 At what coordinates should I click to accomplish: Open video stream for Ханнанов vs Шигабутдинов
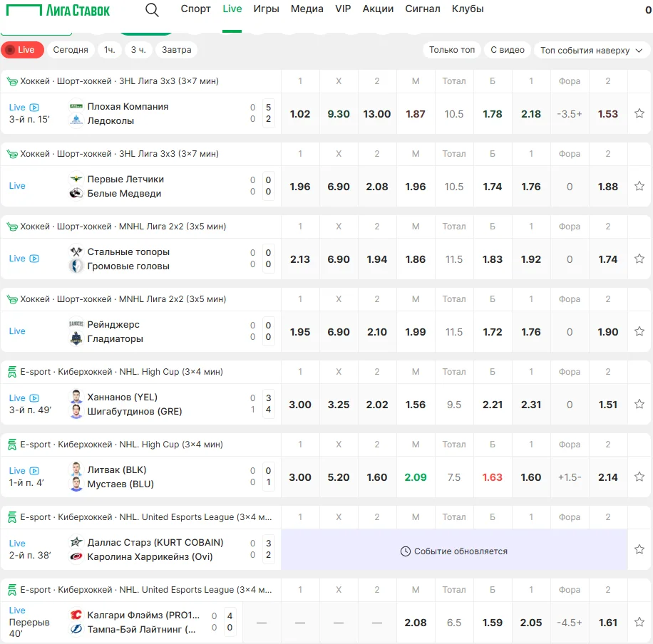pos(34,398)
